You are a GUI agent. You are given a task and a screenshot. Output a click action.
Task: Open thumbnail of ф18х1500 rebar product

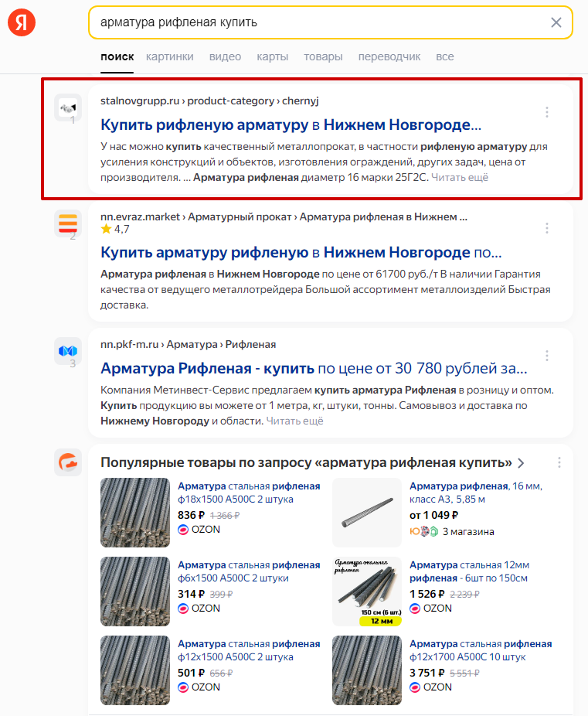point(135,513)
